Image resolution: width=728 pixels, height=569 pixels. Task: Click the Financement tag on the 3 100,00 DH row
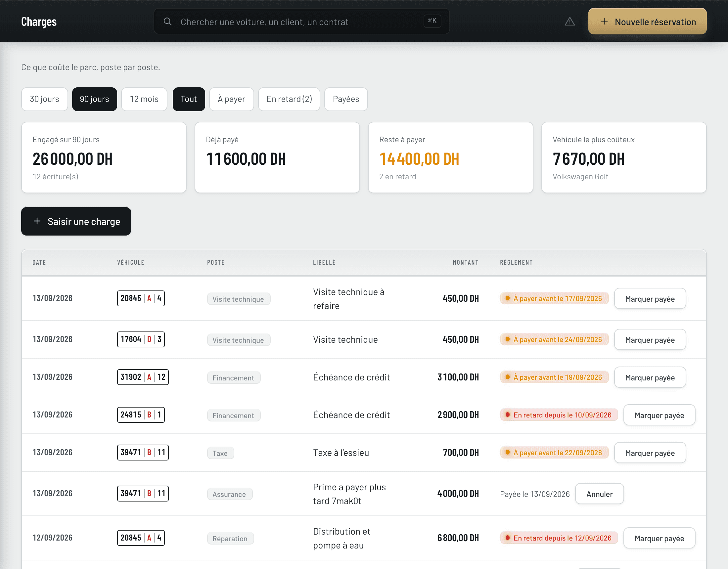coord(233,378)
